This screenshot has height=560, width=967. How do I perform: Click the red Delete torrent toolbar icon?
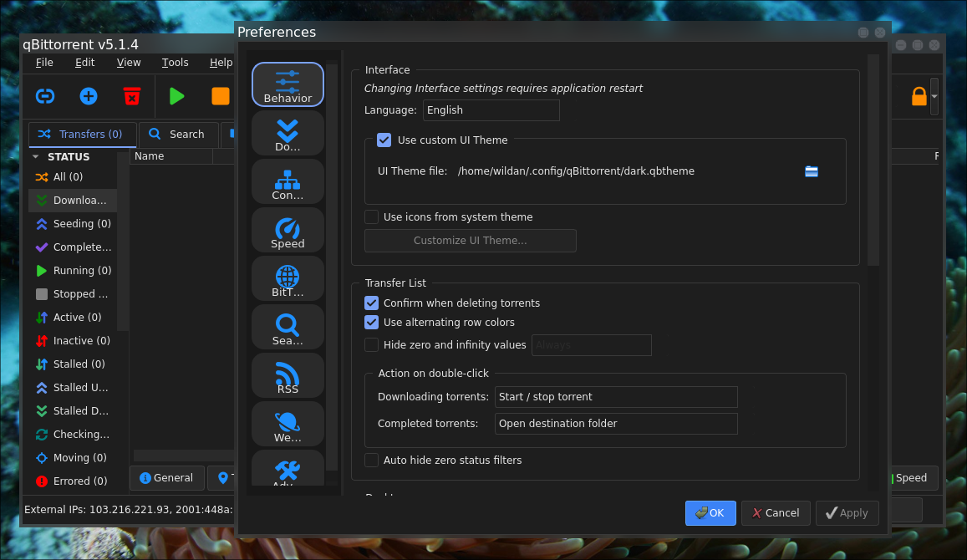click(x=132, y=96)
